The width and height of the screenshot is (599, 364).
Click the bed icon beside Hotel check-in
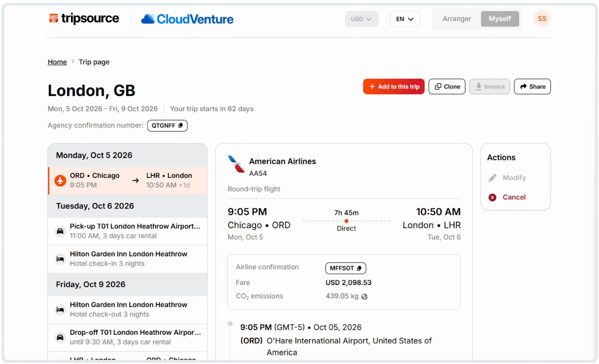pos(60,259)
